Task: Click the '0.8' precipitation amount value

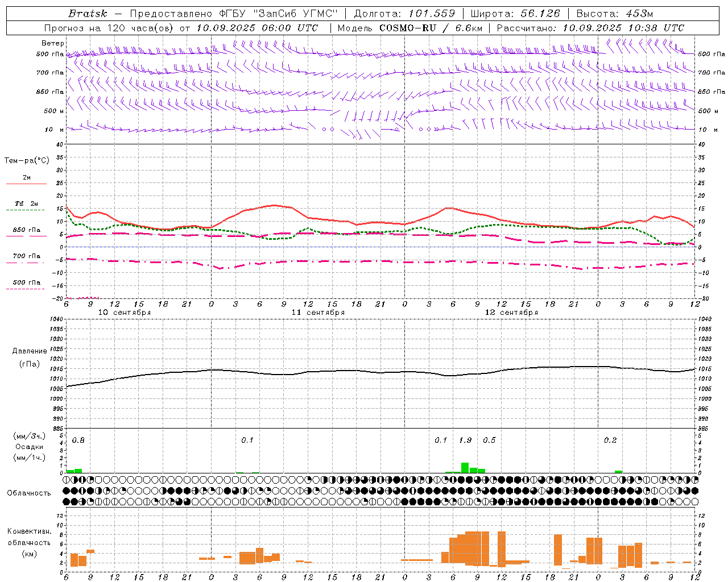Action: coord(78,440)
